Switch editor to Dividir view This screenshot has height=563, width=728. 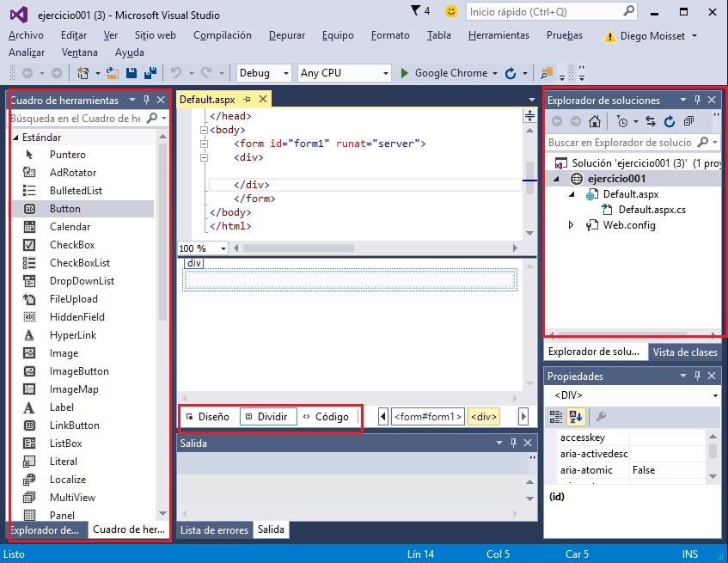click(x=268, y=417)
